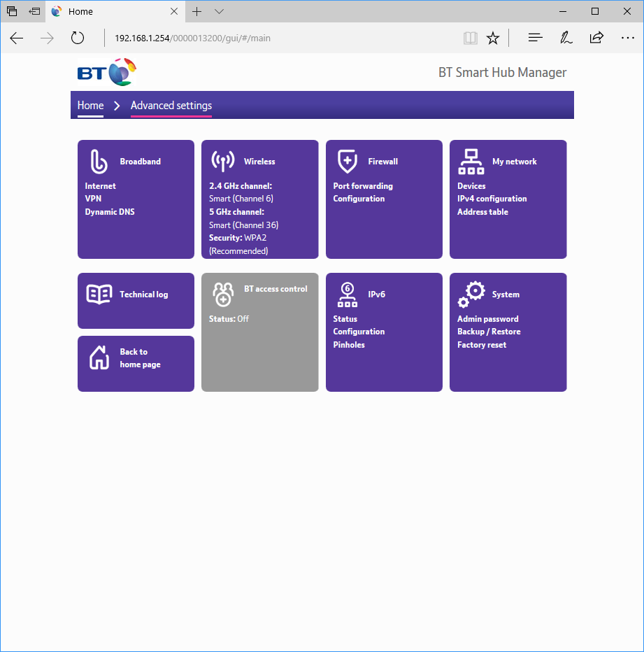Open IPv6 Pinholes link

(349, 345)
